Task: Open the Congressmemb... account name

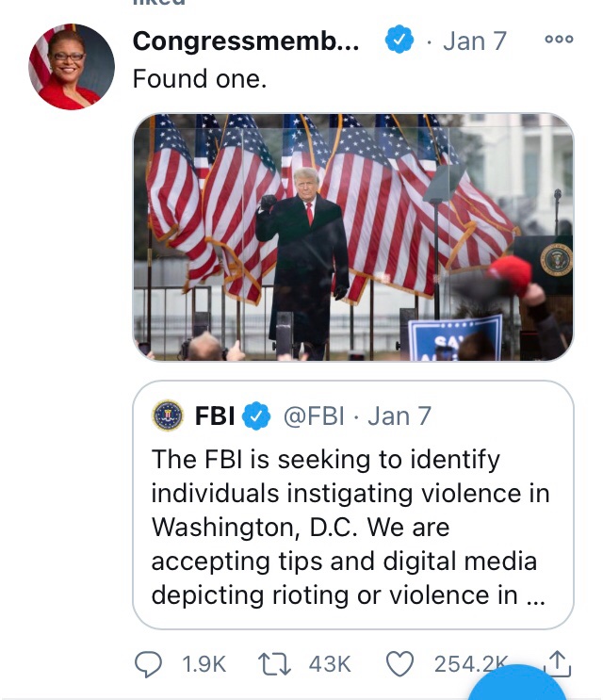Action: pyautogui.click(x=246, y=41)
